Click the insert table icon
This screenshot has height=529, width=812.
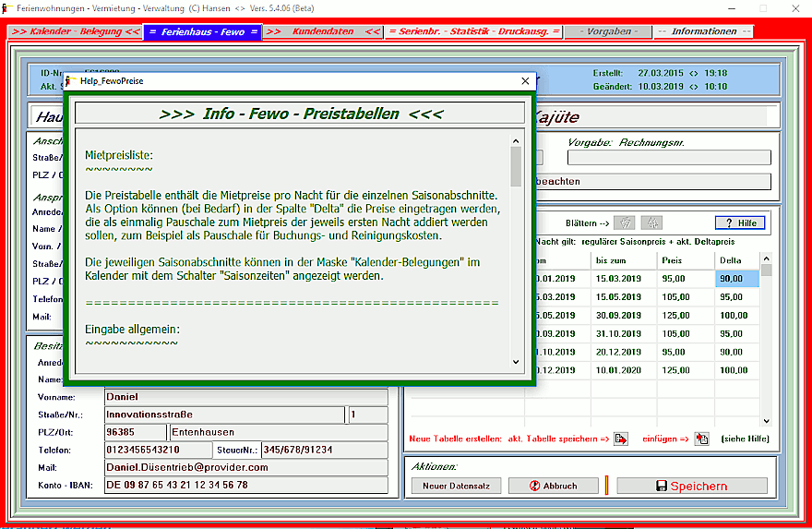(x=701, y=439)
